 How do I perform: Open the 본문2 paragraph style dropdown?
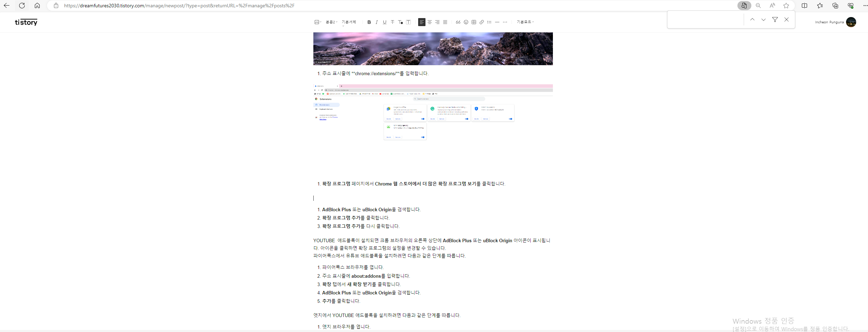tap(331, 22)
